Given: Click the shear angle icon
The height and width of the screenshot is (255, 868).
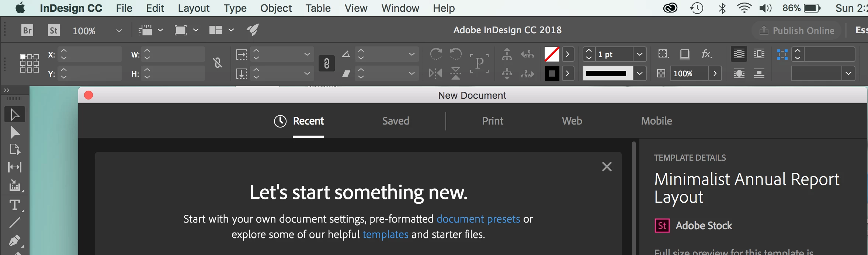Looking at the screenshot, I should tap(346, 74).
